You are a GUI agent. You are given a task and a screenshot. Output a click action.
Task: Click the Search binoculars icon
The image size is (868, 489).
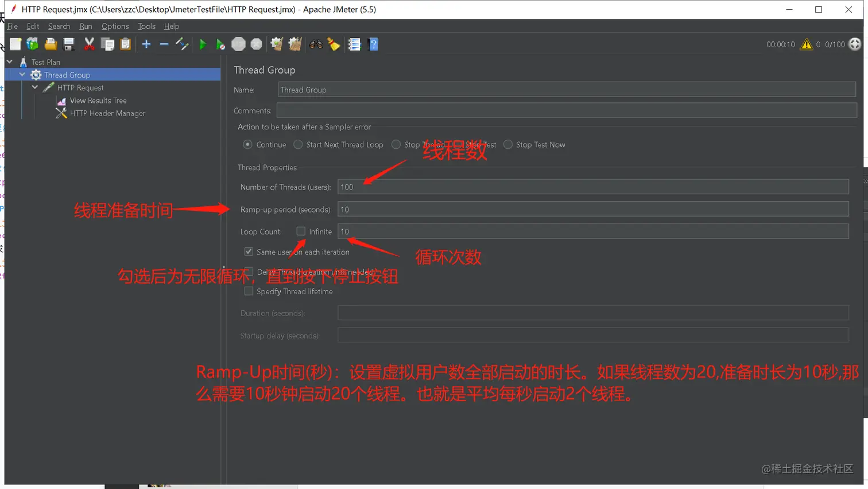click(x=316, y=44)
